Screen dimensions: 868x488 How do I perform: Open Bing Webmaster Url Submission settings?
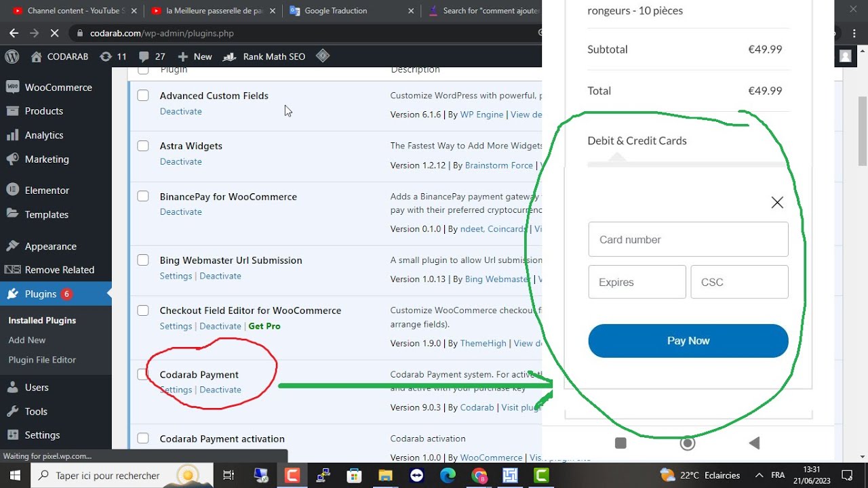[176, 276]
